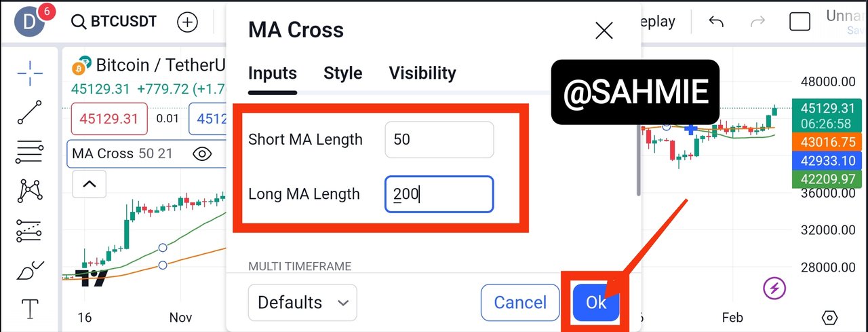The image size is (868, 332).
Task: Open the forecasting and measurement tools
Action: pos(30,231)
